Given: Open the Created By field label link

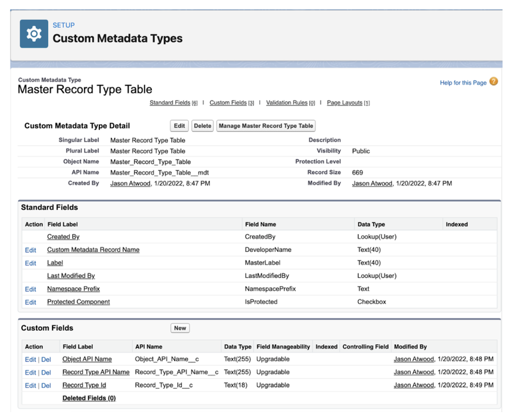Looking at the screenshot, I should (63, 237).
